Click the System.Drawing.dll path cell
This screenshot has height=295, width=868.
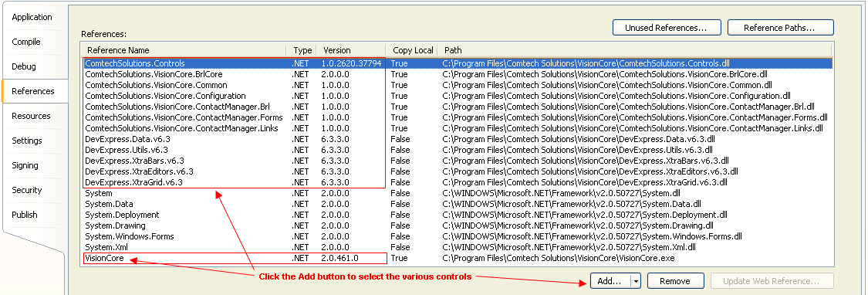tap(577, 225)
